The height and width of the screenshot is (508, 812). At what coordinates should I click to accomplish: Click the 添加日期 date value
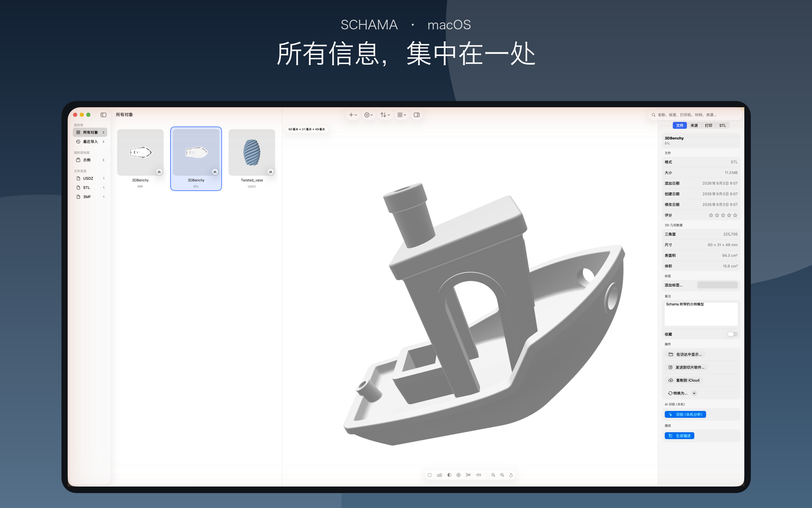[720, 183]
